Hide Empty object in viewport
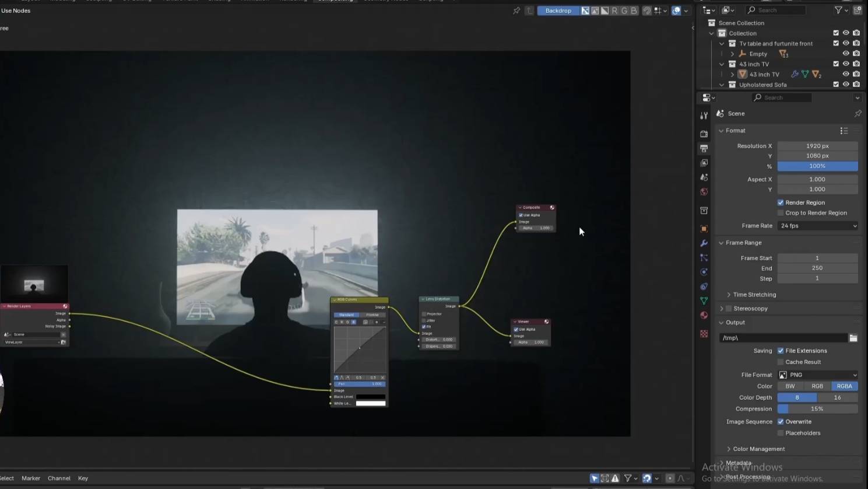 pyautogui.click(x=846, y=54)
